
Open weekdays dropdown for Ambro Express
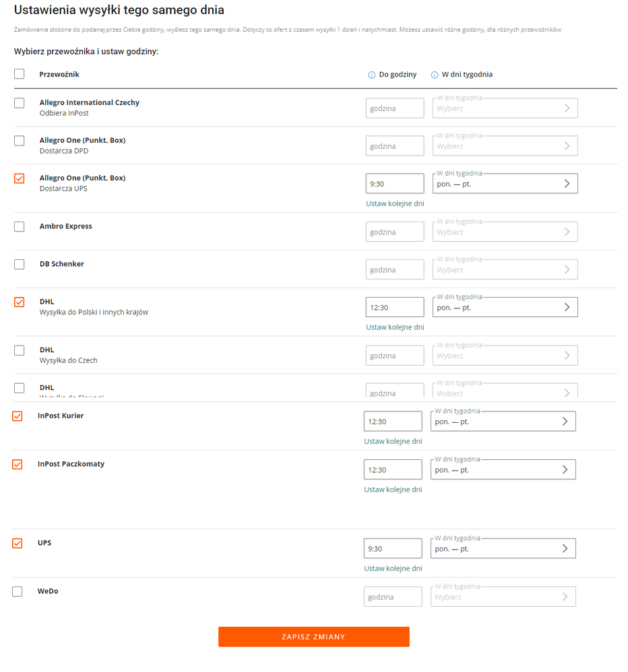point(505,232)
